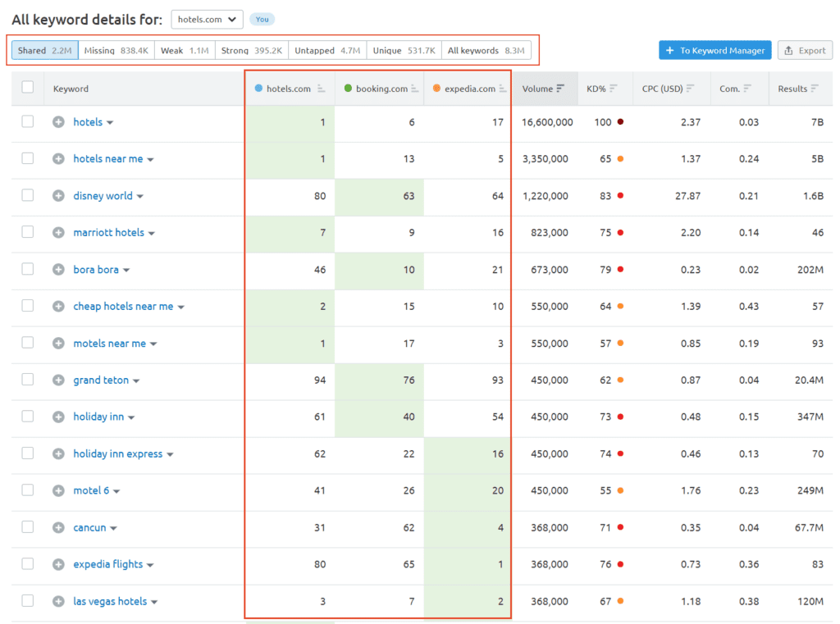Sort by hotels.com position icon
Screen dimensions: 840x624
(321, 89)
